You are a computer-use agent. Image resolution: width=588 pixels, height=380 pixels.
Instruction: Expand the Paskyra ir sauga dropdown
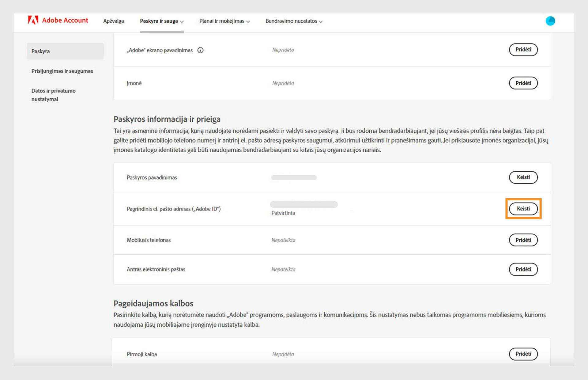[162, 21]
